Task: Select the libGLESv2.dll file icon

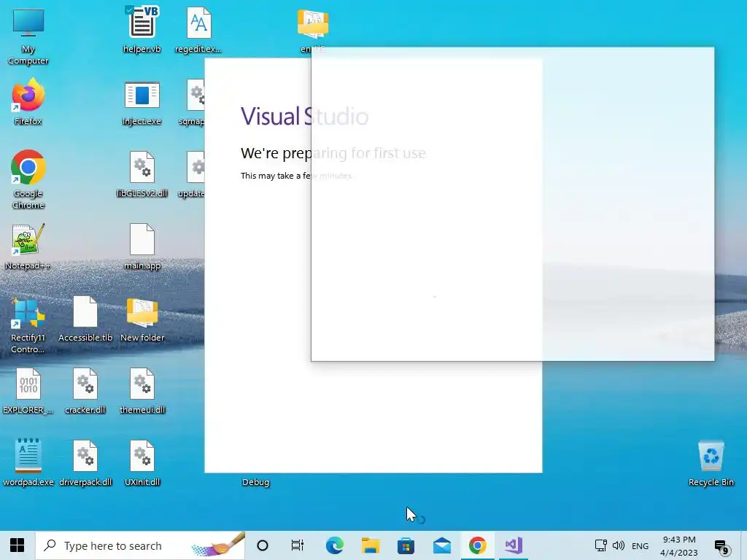Action: (142, 174)
